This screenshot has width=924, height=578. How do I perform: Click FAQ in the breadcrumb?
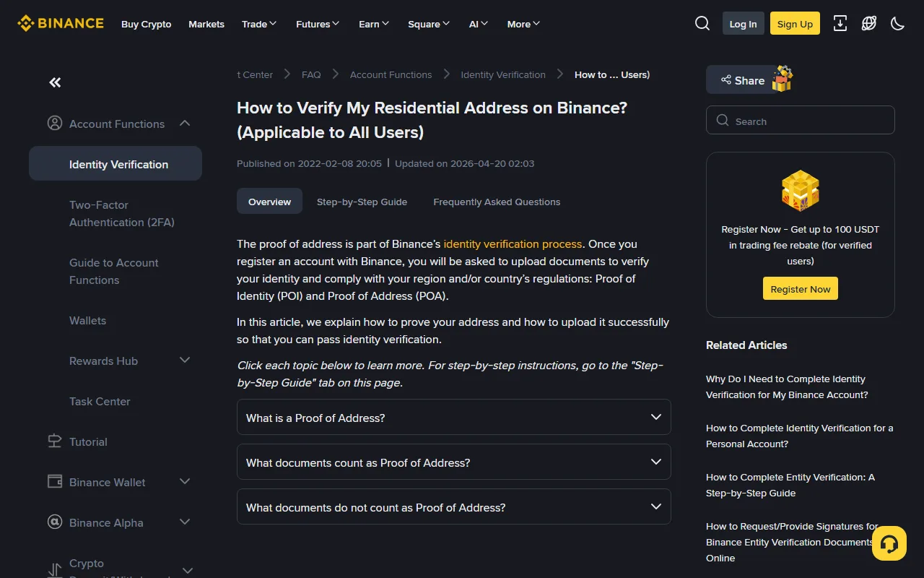point(311,74)
